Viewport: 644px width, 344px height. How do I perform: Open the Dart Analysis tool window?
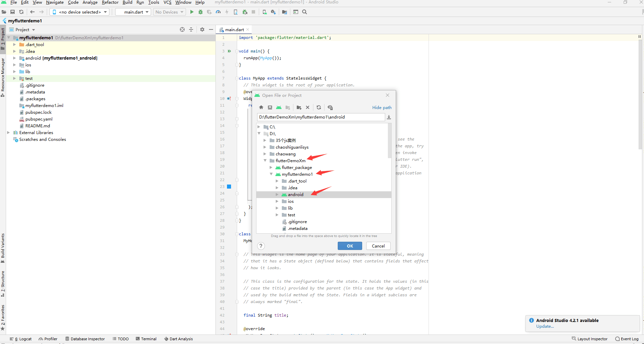click(x=179, y=339)
